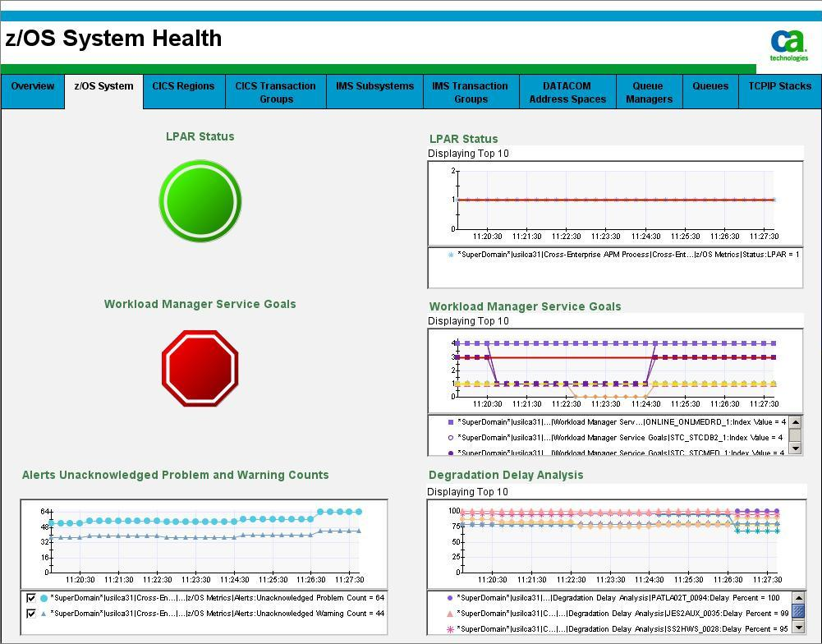Select PATLA02T_0094 Delay Percent legend entry
The height and width of the screenshot is (644, 822).
pos(618,598)
